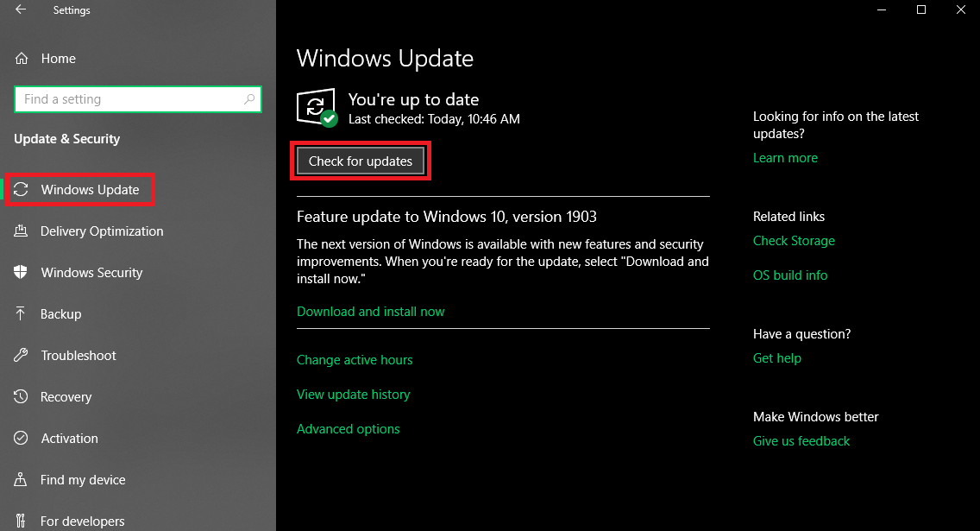Select Update & Security section heading

point(69,138)
